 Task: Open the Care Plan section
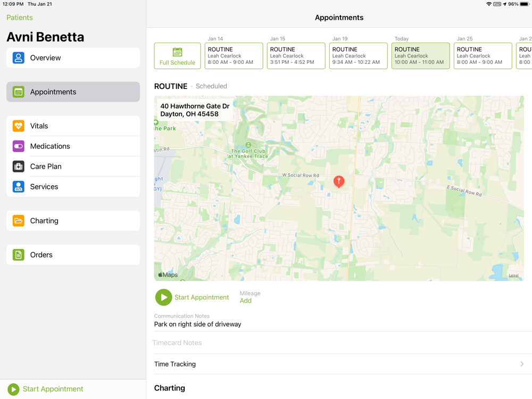tap(73, 167)
